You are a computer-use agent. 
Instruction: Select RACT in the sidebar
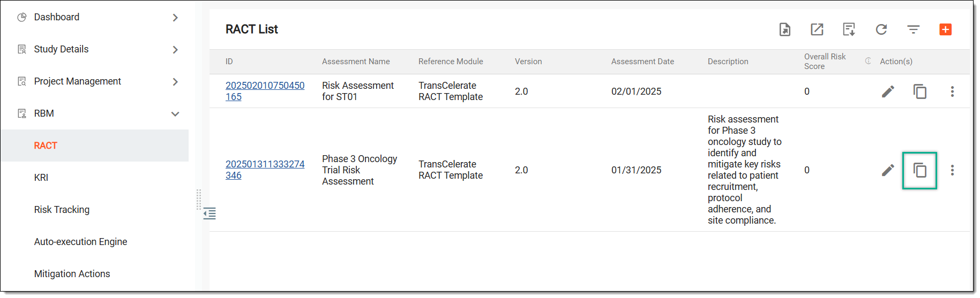[94, 146]
